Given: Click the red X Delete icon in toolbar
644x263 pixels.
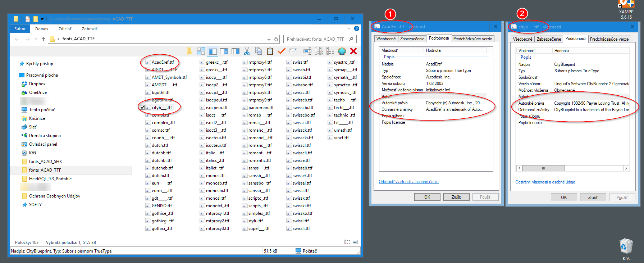Looking at the screenshot, I should [x=353, y=51].
